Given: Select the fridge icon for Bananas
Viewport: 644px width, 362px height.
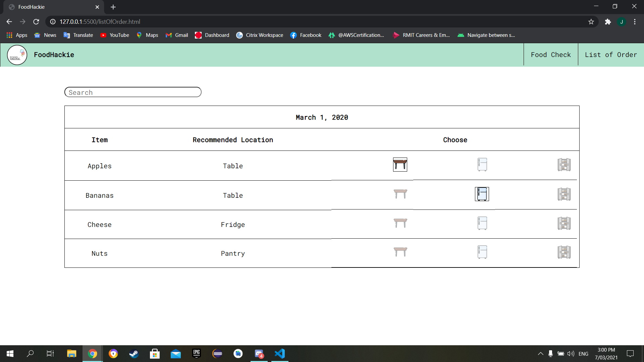Looking at the screenshot, I should pyautogui.click(x=482, y=194).
